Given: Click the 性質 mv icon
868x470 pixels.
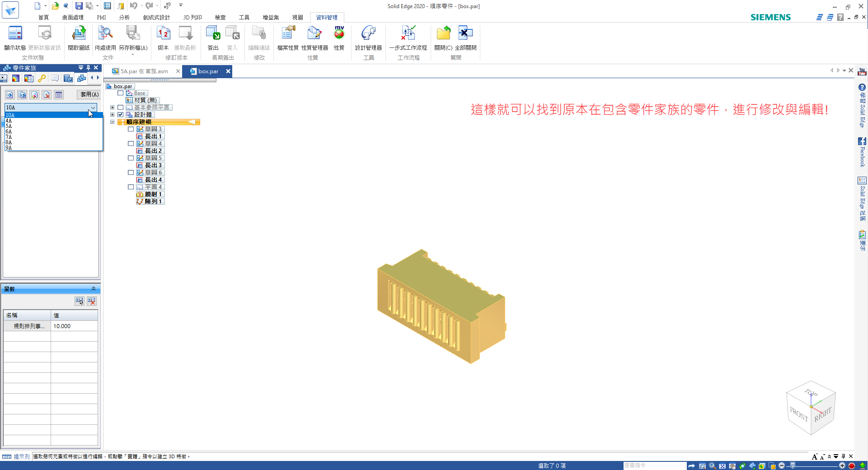Looking at the screenshot, I should 339,33.
